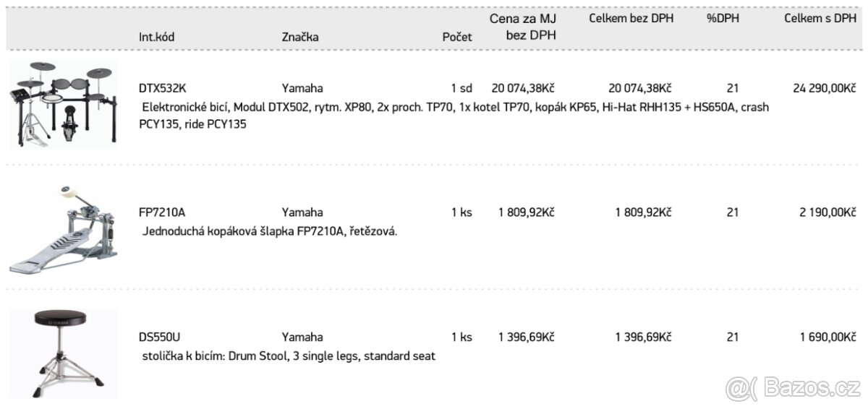
Task: Select the Jednoduchá kopáková šlapka description
Action: 271,232
